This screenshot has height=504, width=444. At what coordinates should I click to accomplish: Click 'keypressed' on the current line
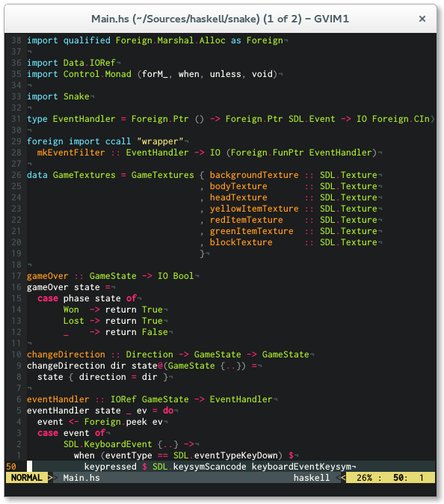pyautogui.click(x=110, y=467)
